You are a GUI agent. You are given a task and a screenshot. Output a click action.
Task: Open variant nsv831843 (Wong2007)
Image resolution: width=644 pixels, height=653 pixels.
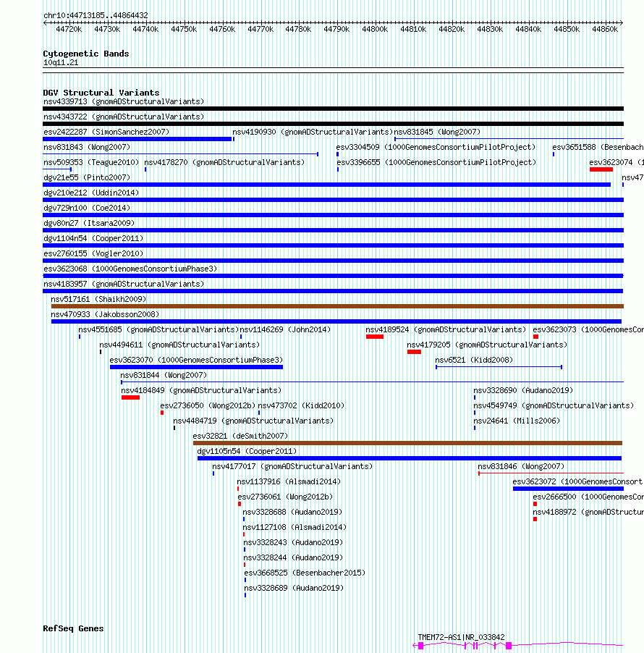click(x=87, y=148)
